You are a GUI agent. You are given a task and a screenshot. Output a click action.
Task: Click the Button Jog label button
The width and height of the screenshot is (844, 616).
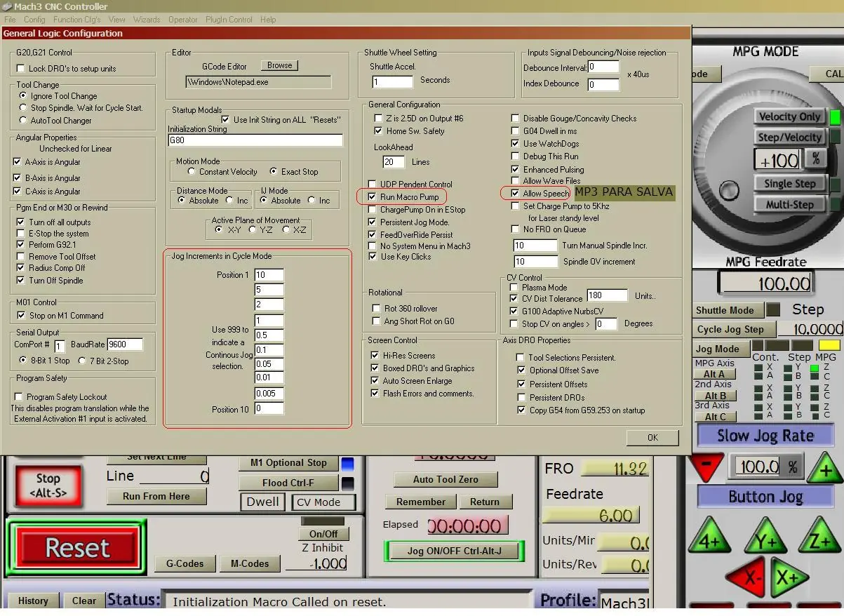[765, 497]
